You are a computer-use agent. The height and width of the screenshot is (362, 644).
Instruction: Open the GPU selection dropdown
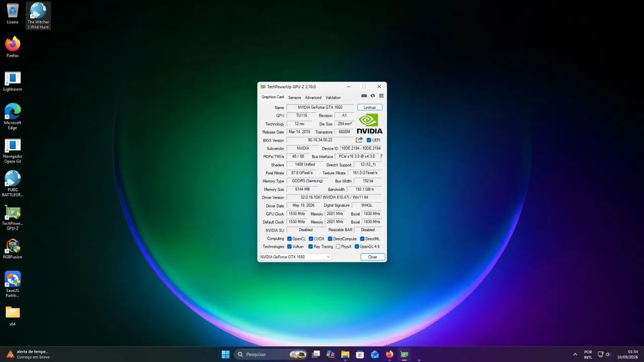pos(295,257)
